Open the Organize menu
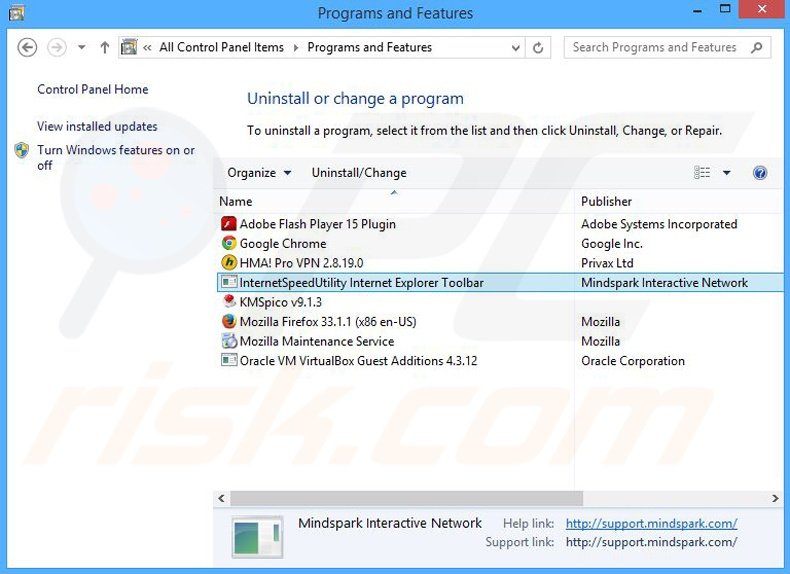 pyautogui.click(x=259, y=173)
